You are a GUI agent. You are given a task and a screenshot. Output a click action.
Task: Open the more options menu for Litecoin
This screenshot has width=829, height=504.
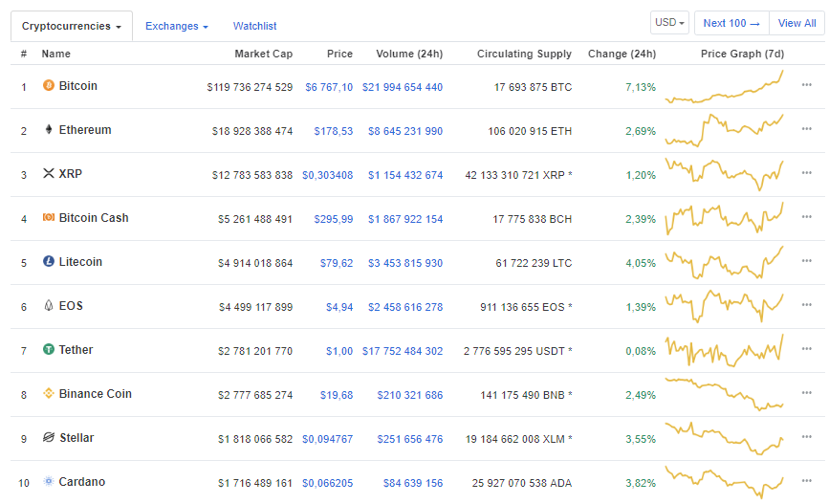pos(806,260)
